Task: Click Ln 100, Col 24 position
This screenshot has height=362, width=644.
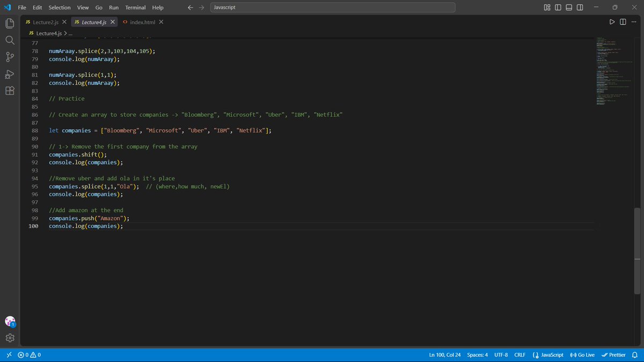Action: pos(445,355)
